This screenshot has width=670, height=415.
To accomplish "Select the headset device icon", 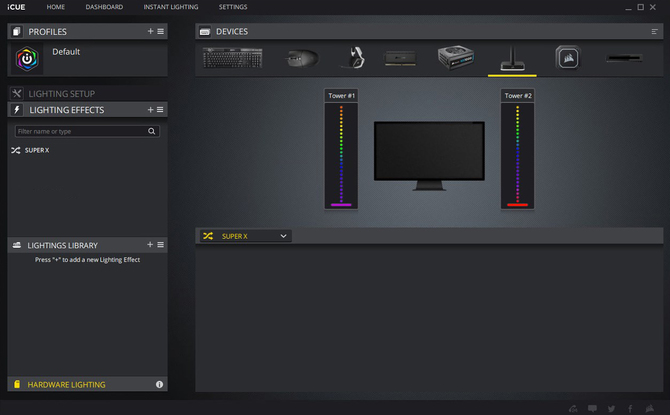I will (355, 58).
